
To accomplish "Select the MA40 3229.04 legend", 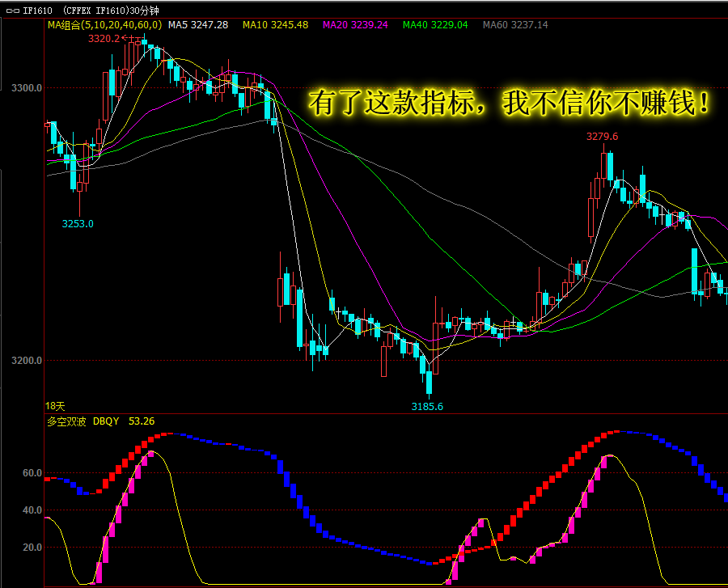I will coord(435,25).
